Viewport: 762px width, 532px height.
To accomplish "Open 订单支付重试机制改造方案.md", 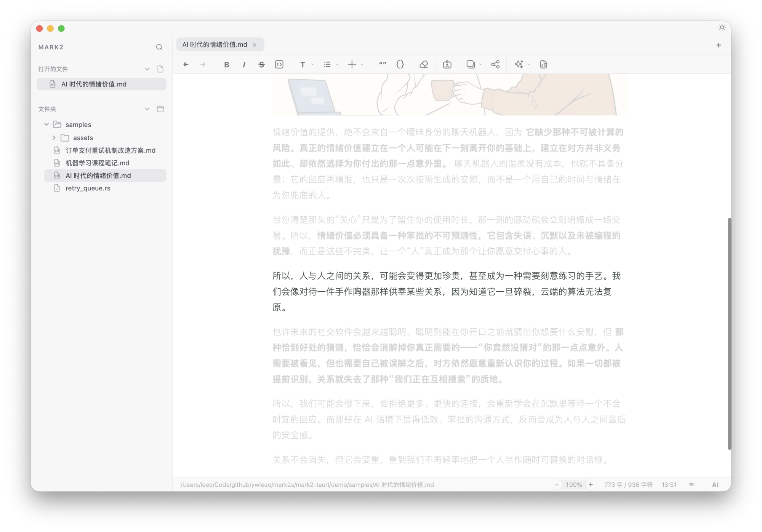I will [x=105, y=150].
